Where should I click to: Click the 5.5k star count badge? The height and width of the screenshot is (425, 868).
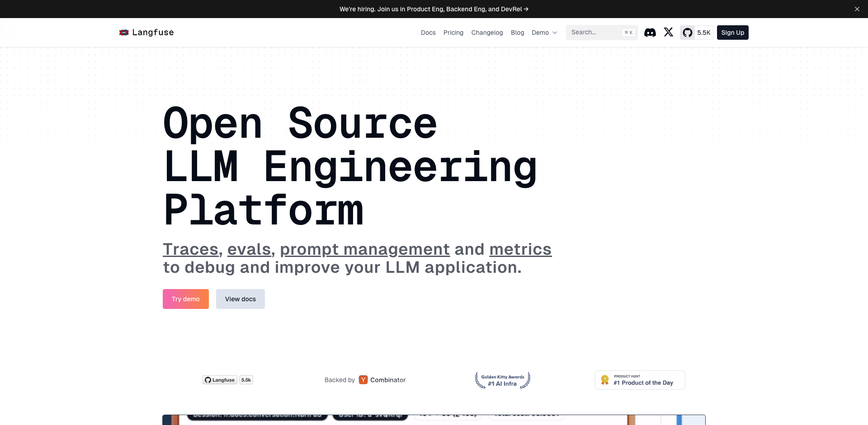pyautogui.click(x=246, y=380)
